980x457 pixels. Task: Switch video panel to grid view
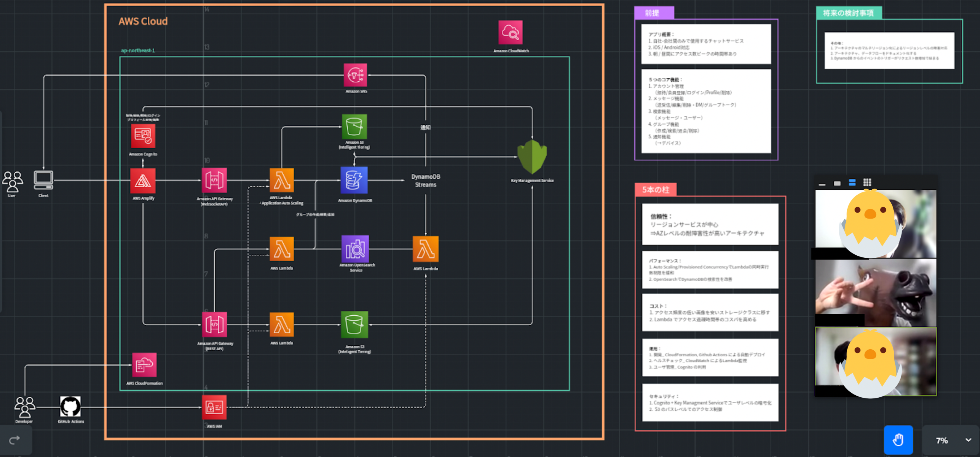coord(867,183)
